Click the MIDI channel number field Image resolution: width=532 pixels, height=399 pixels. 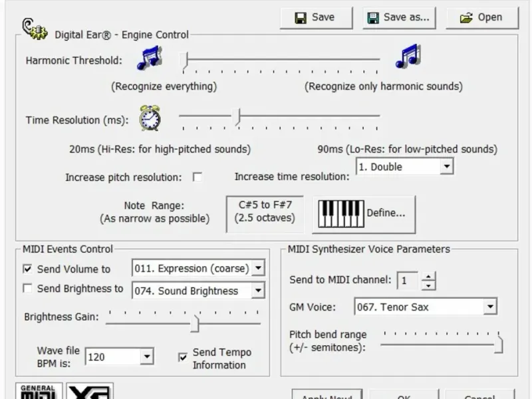[x=408, y=281]
